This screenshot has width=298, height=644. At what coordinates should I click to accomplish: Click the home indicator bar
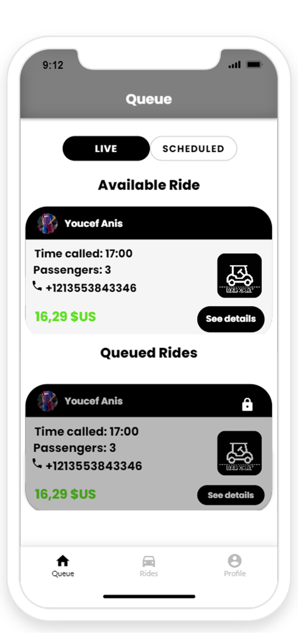[149, 596]
